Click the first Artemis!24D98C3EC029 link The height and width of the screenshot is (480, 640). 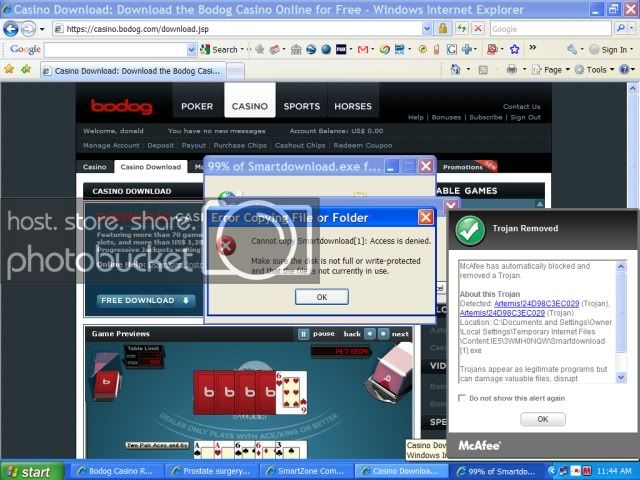coord(536,303)
